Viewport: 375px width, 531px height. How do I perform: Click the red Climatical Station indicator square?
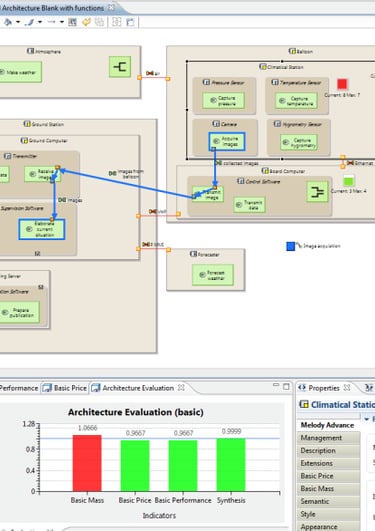coord(342,84)
